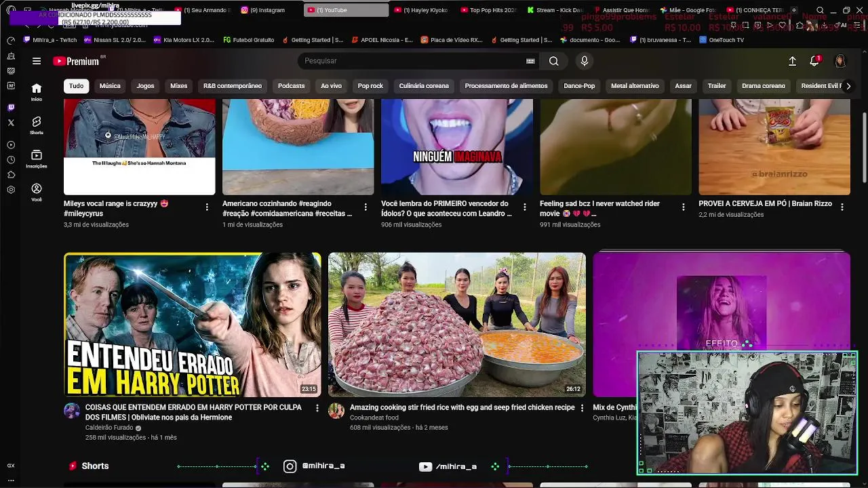Open the account avatar menu
Viewport: 868px width, 488px height.
click(x=840, y=61)
